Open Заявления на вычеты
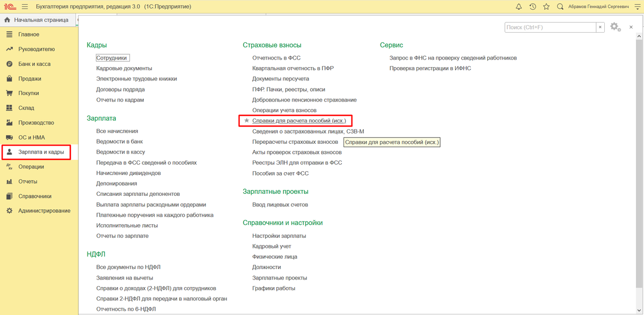This screenshot has height=315, width=644. (x=125, y=277)
